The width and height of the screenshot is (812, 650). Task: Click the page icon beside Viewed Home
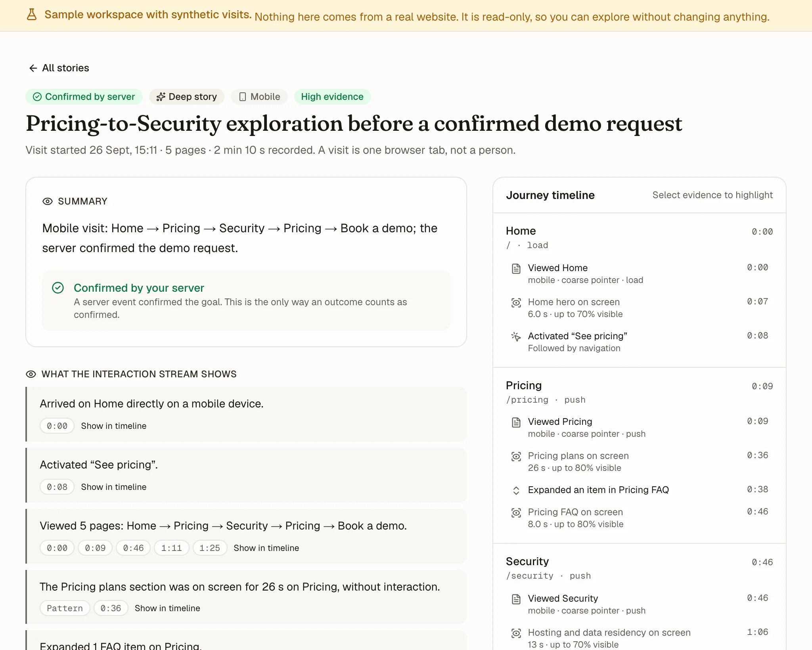click(516, 269)
